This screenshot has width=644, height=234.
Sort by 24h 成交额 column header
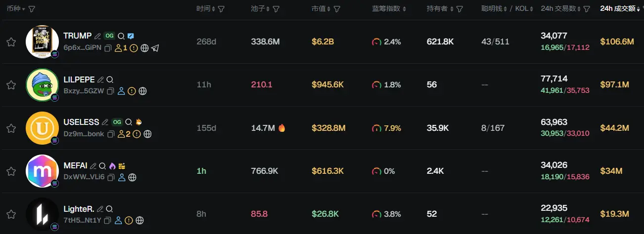(x=617, y=9)
